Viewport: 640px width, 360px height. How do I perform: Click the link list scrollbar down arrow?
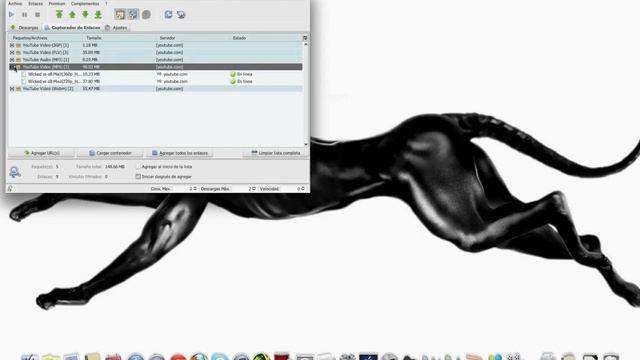(306, 144)
